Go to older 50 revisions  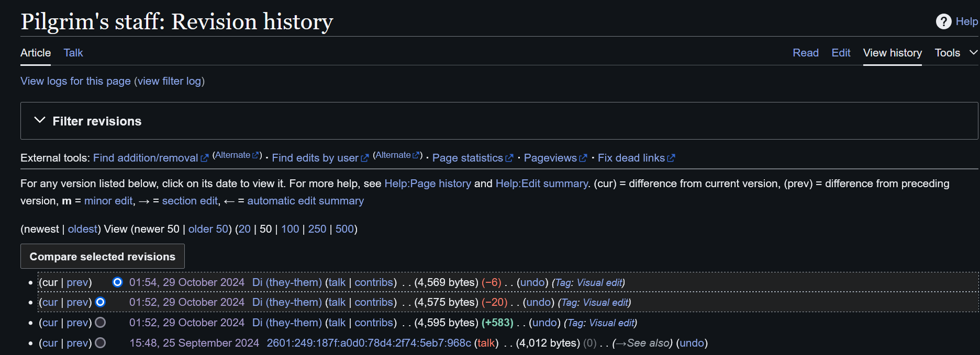click(208, 229)
